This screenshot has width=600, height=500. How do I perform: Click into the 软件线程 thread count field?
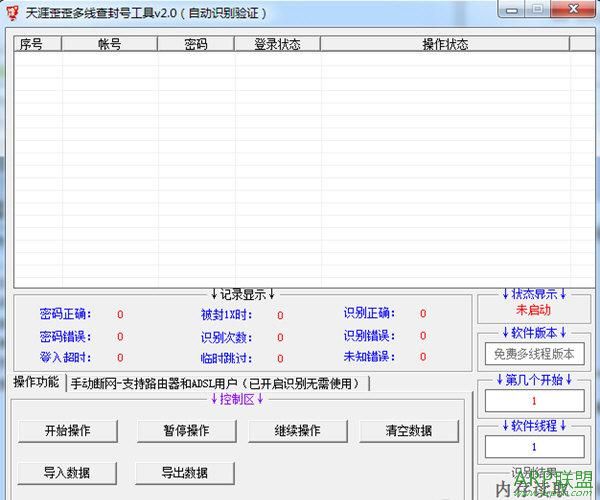534,446
